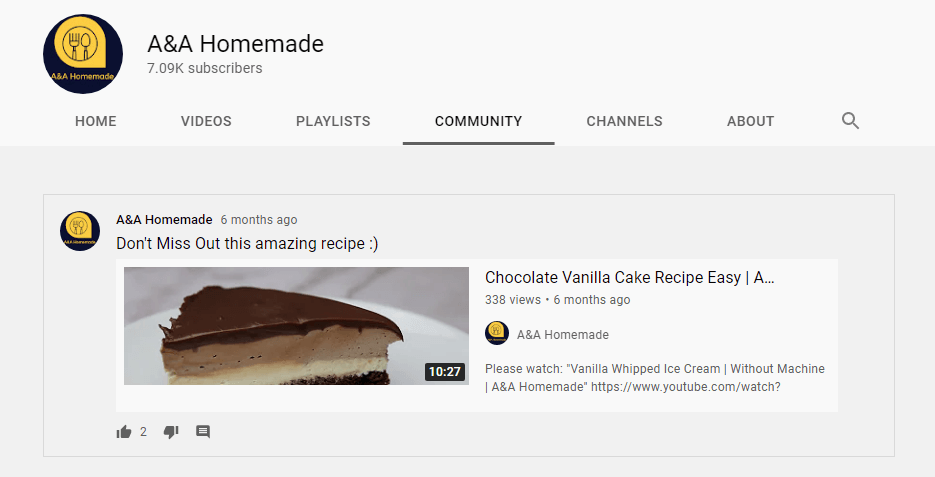
Task: Like the post with thumbs up icon
Action: (x=124, y=432)
